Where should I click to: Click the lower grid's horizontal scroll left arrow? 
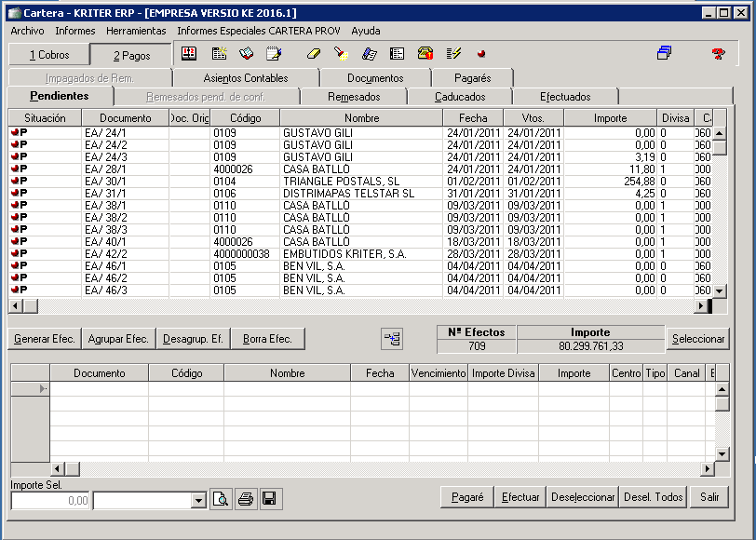pyautogui.click(x=58, y=468)
